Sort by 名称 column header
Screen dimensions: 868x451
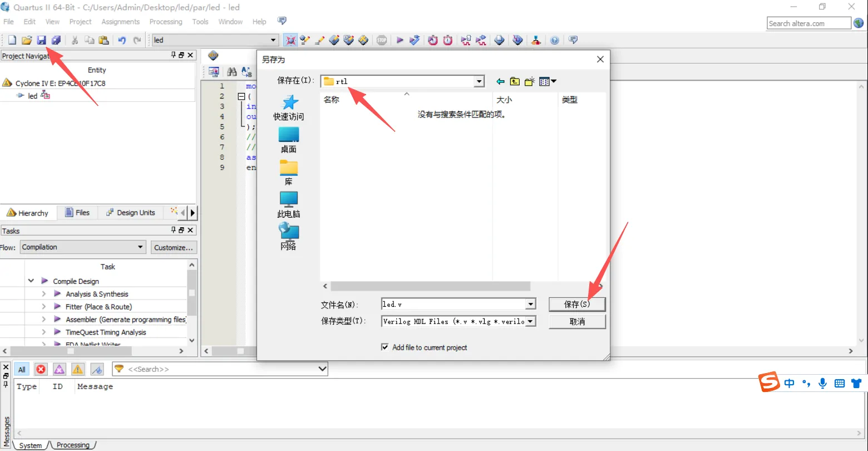pos(332,100)
